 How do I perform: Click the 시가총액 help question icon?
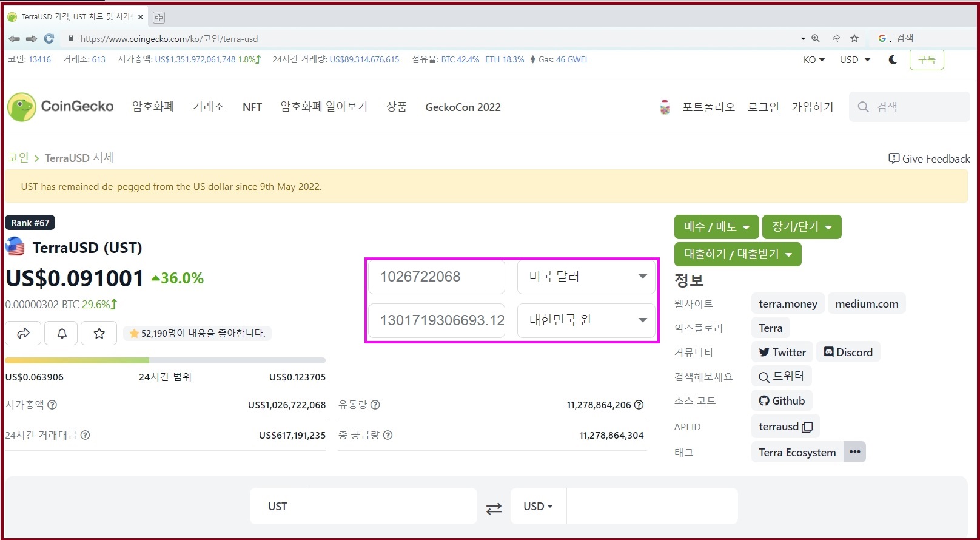52,405
